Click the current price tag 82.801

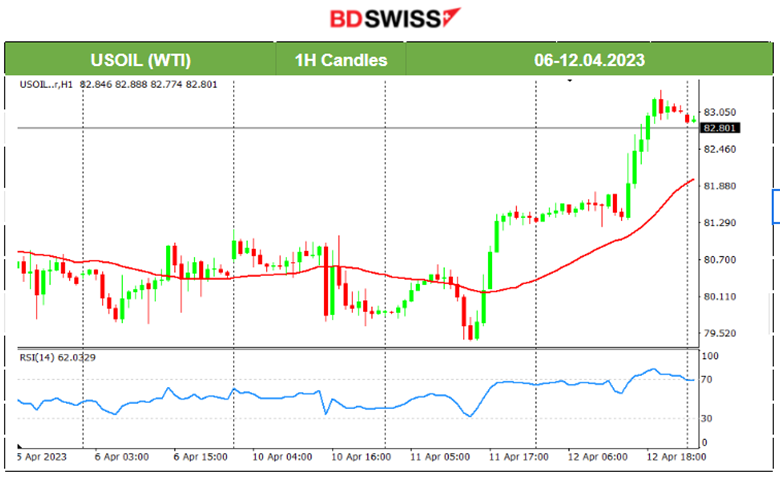pos(720,128)
